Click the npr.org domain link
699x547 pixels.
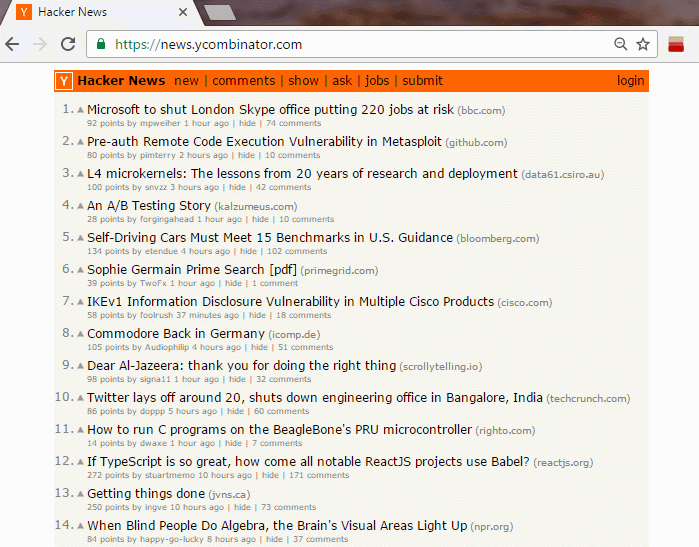(492, 527)
